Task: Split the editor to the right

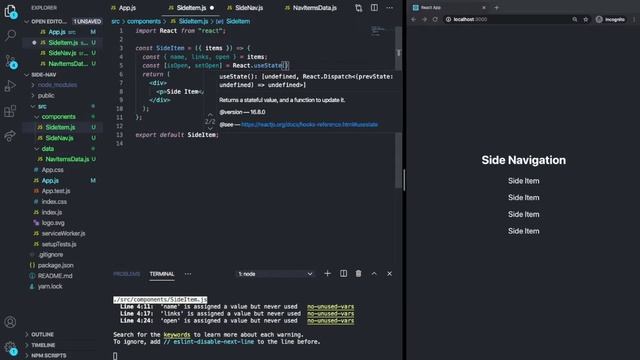Action: 374,8
